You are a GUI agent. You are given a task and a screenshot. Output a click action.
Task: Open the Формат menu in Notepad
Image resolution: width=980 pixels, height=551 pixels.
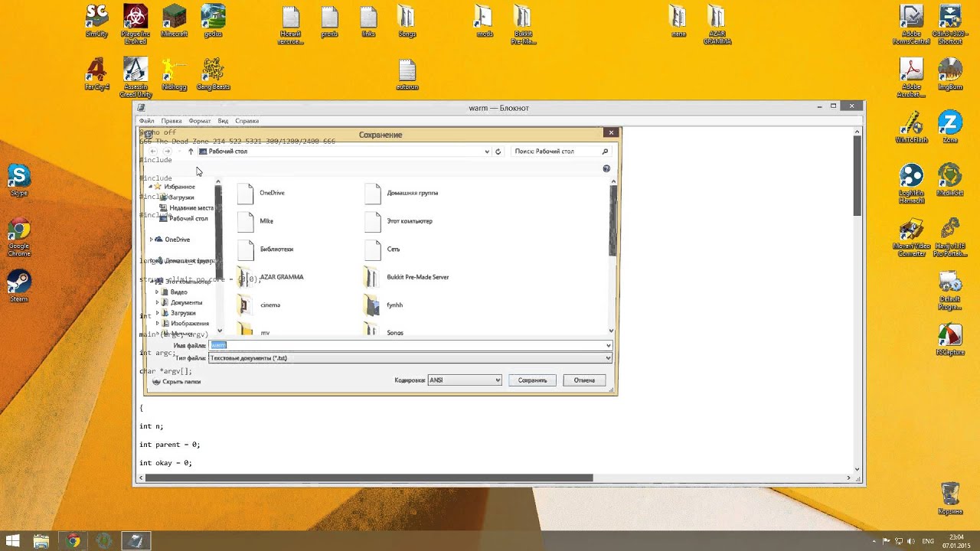click(200, 121)
